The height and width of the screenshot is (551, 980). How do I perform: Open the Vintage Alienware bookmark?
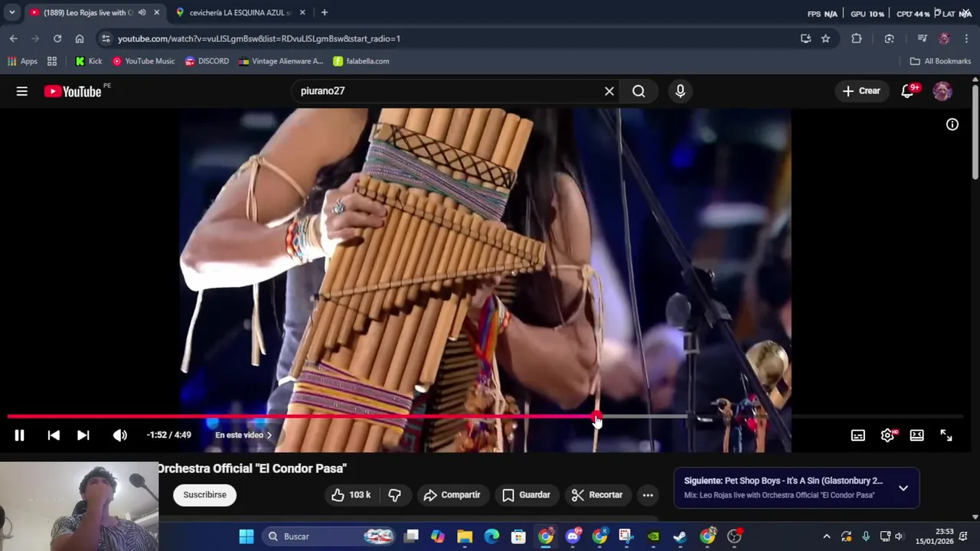281,61
